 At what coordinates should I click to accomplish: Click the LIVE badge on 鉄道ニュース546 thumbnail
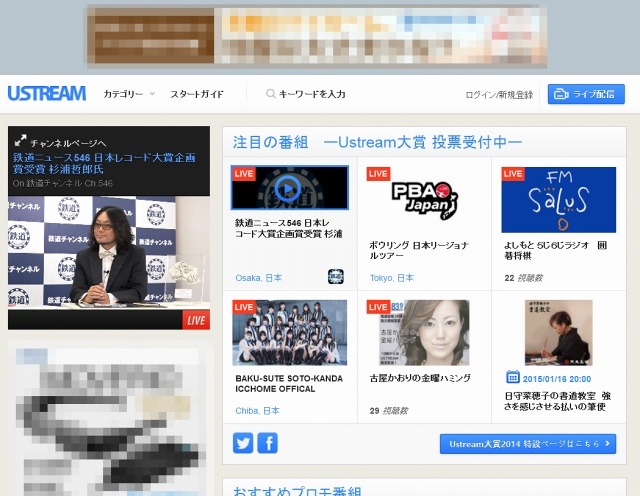pyautogui.click(x=244, y=174)
